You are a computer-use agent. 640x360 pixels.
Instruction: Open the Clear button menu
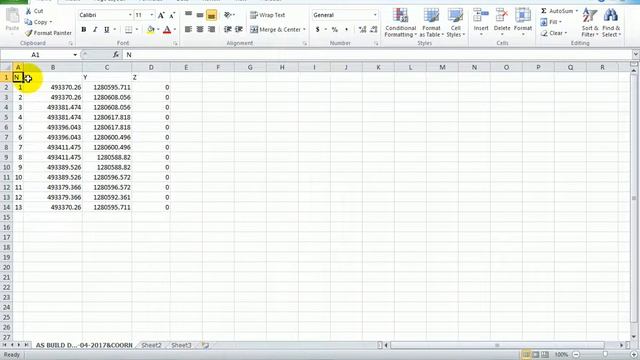pos(554,33)
